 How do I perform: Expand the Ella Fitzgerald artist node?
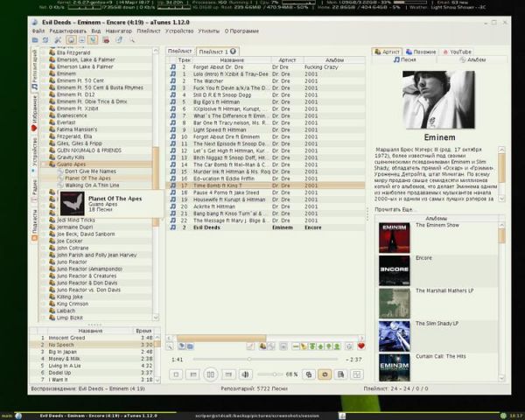click(44, 52)
